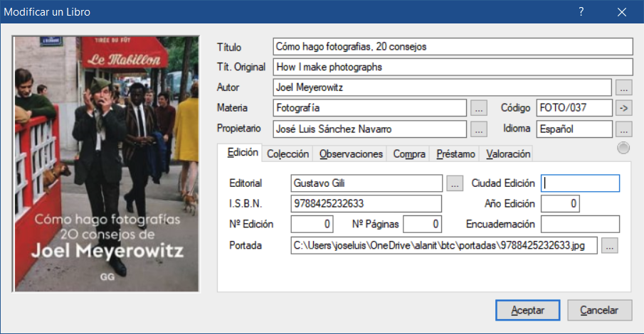644x334 pixels.
Task: Open Propietario lookup button
Action: pyautogui.click(x=478, y=129)
